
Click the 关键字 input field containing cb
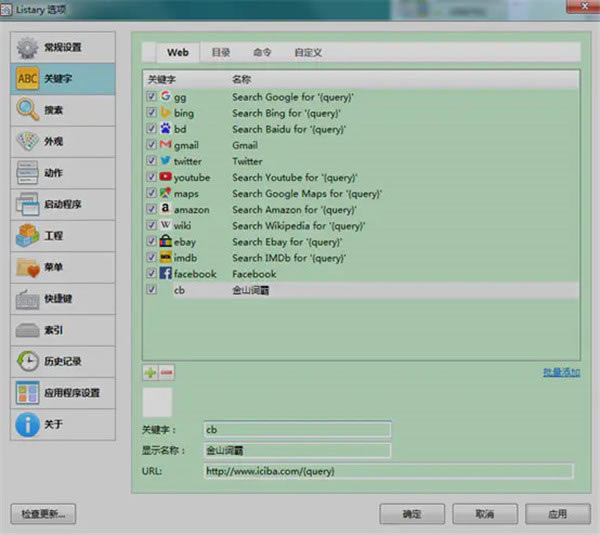[x=297, y=429]
